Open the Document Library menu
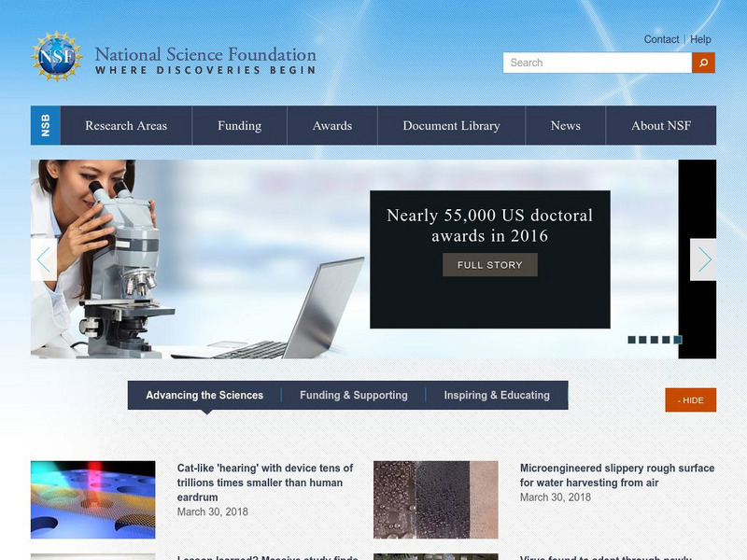The image size is (747, 560). [451, 126]
